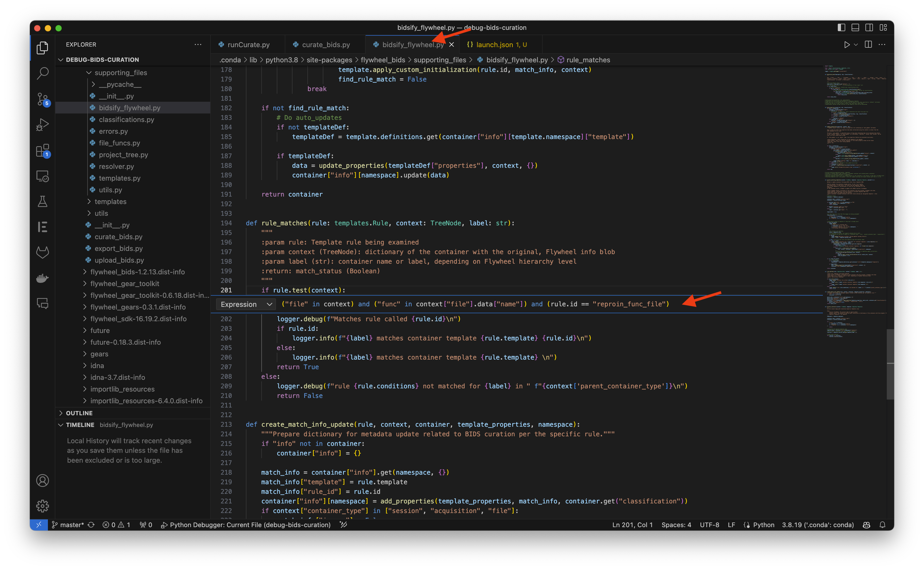The height and width of the screenshot is (570, 924).
Task: Open Explorer Views and More Actions ellipsis
Action: pos(198,44)
